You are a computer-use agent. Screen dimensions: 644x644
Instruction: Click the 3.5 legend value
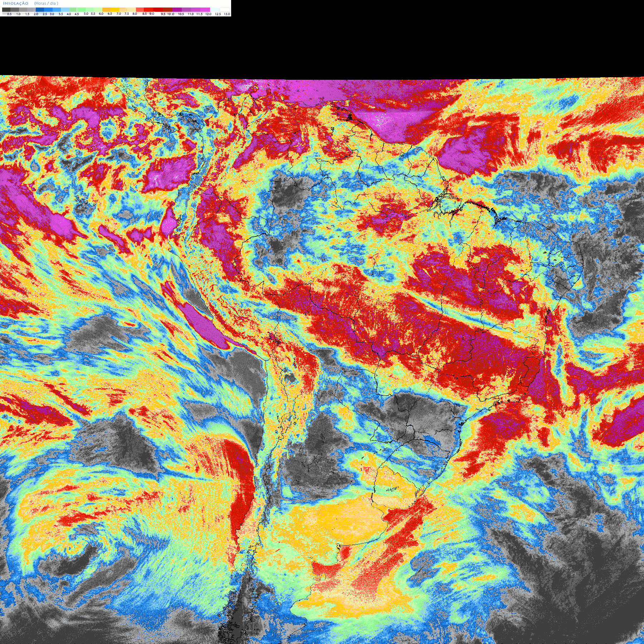click(x=61, y=14)
